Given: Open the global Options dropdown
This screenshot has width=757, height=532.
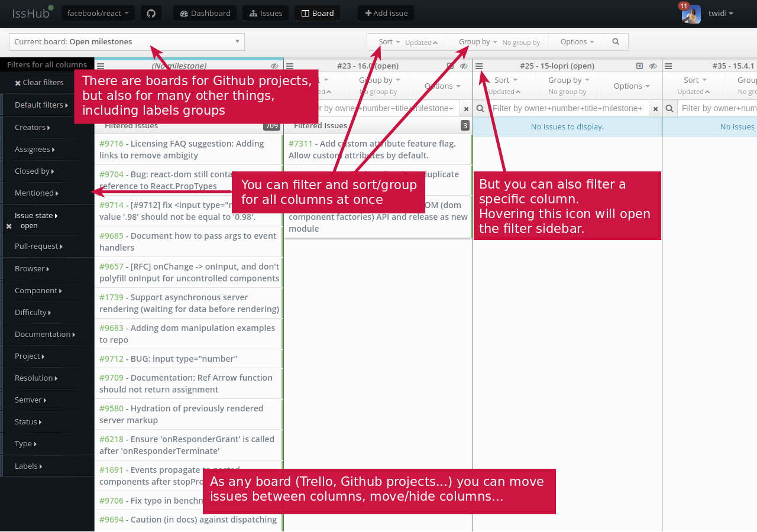Looking at the screenshot, I should (x=577, y=42).
